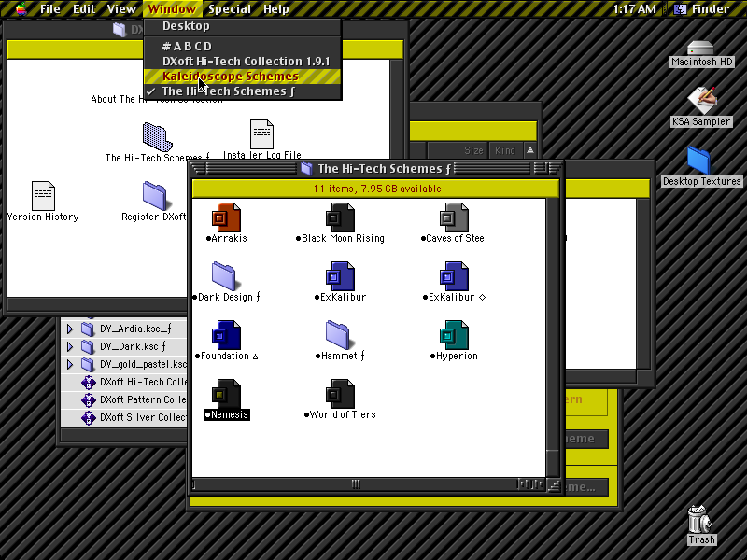Click the DV_gold_pastel.ksc folder name
This screenshot has width=747, height=560.
tap(143, 364)
